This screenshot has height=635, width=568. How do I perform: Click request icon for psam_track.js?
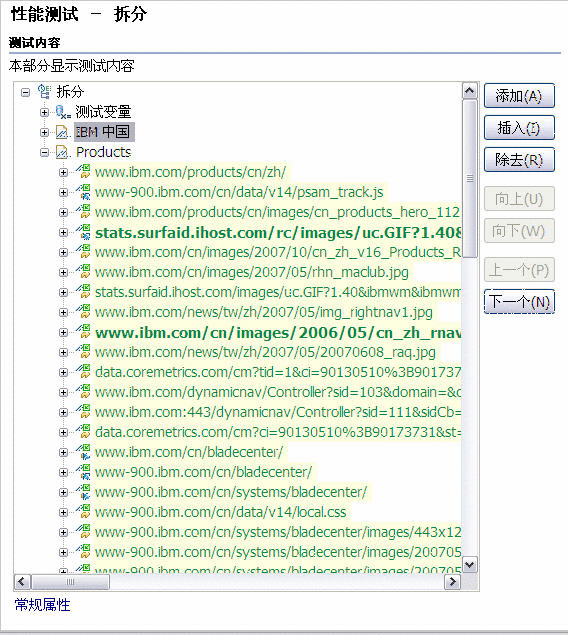coord(84,192)
